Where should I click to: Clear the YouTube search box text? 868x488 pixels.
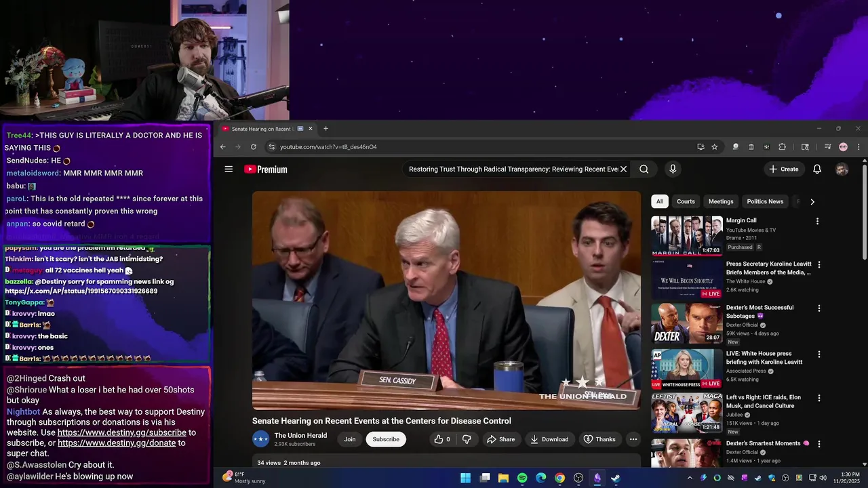pyautogui.click(x=623, y=169)
